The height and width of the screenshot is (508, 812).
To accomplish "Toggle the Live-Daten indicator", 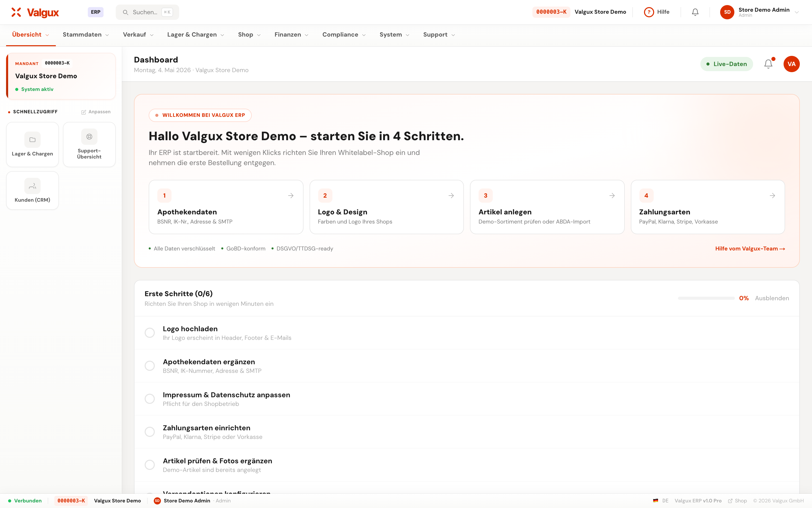I will (x=726, y=64).
